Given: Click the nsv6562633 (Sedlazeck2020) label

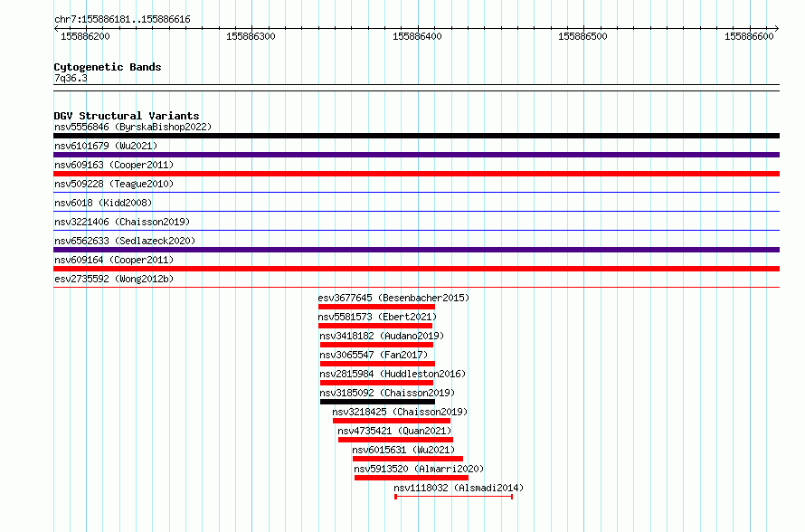Looking at the screenshot, I should click(125, 241).
